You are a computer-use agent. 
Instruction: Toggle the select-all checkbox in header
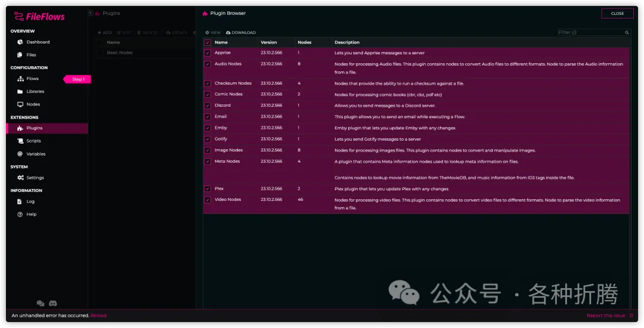coord(208,43)
